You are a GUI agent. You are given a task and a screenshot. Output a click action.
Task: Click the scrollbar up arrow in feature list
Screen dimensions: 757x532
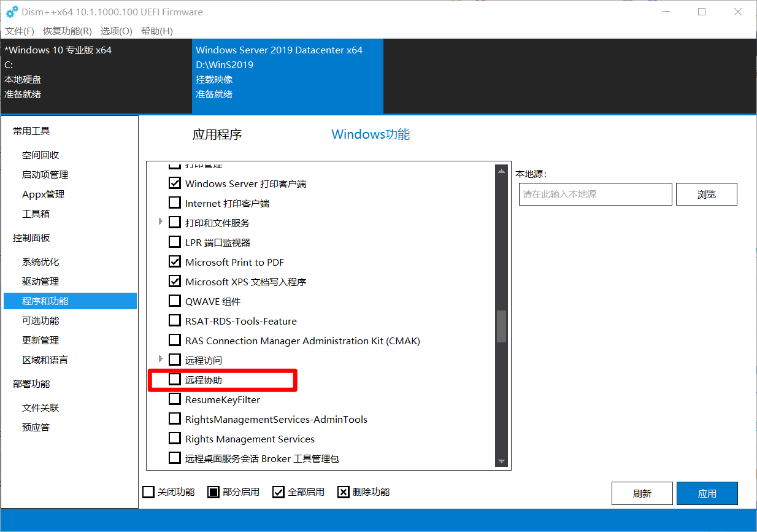tap(501, 171)
